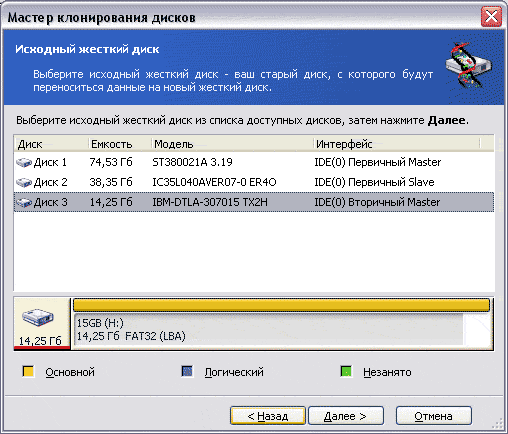Cancel the wizard with Отмена
This screenshot has width=508, height=434.
pos(434,416)
